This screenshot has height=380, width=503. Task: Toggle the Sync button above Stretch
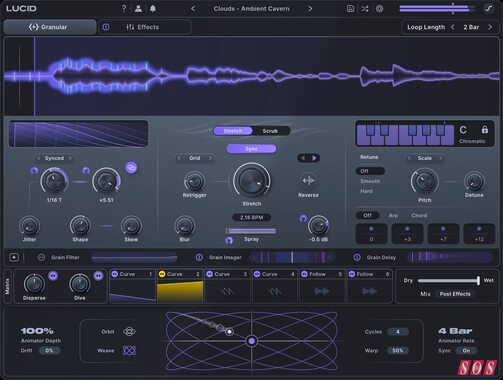pos(251,149)
